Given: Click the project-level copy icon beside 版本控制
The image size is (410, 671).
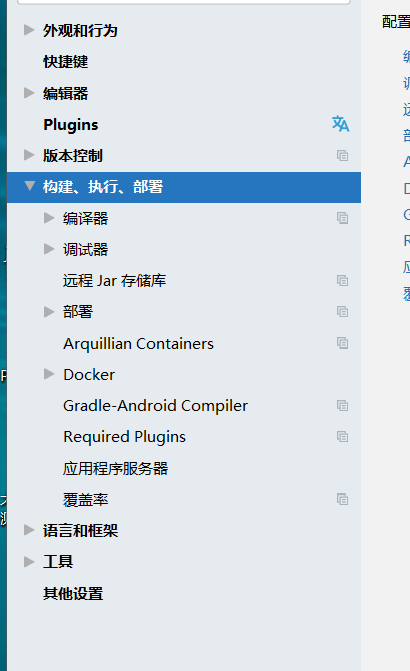Looking at the screenshot, I should pyautogui.click(x=342, y=156).
